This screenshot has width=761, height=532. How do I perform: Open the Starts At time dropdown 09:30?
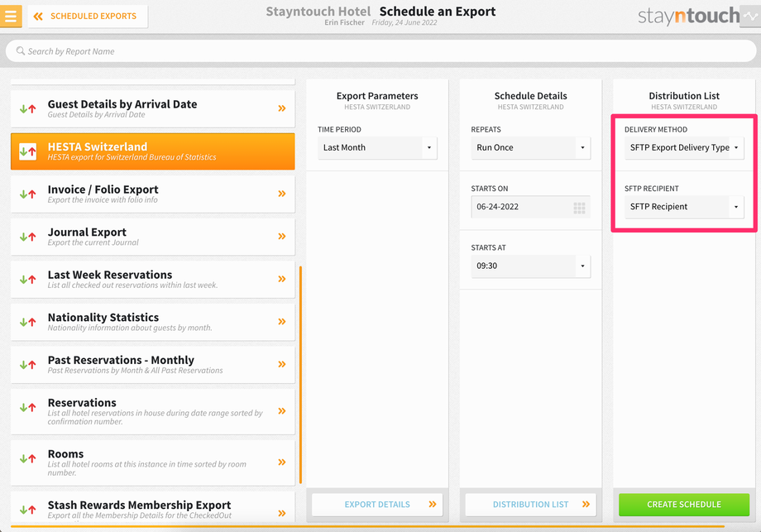tap(530, 266)
